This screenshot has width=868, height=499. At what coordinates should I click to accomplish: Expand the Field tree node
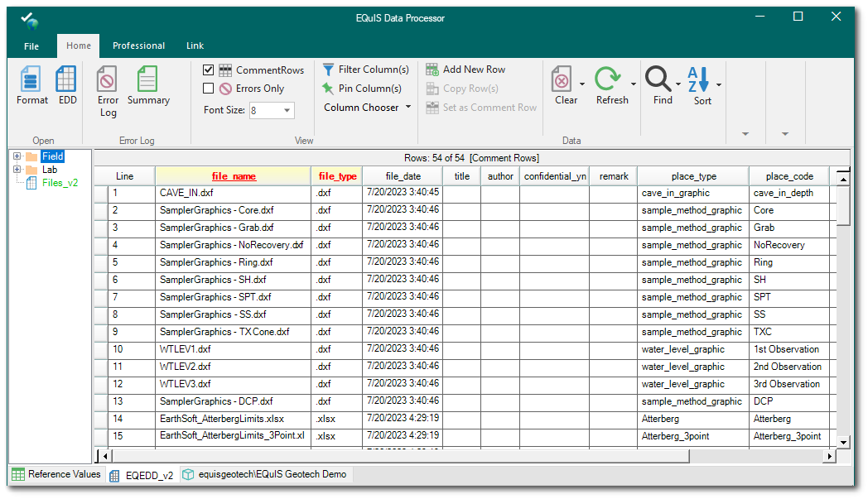[17, 156]
